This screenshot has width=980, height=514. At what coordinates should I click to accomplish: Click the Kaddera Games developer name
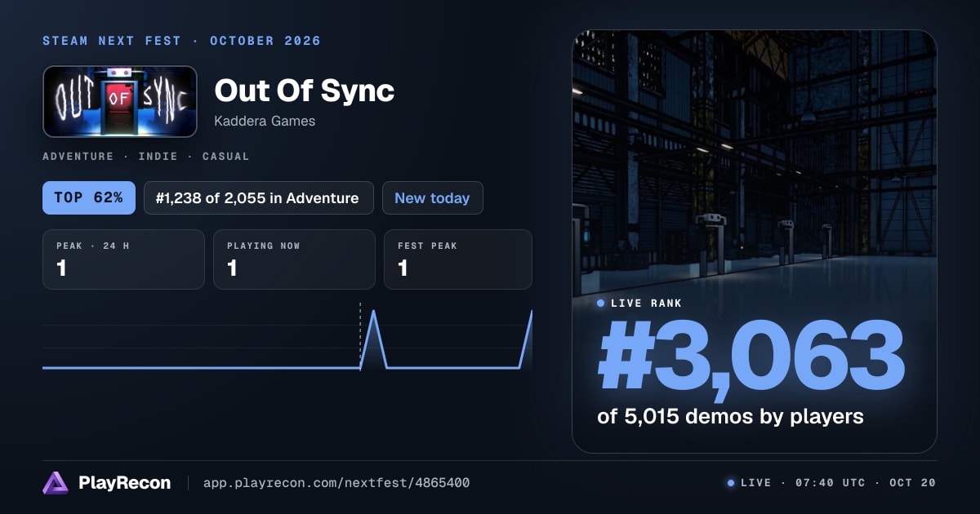[x=265, y=121]
